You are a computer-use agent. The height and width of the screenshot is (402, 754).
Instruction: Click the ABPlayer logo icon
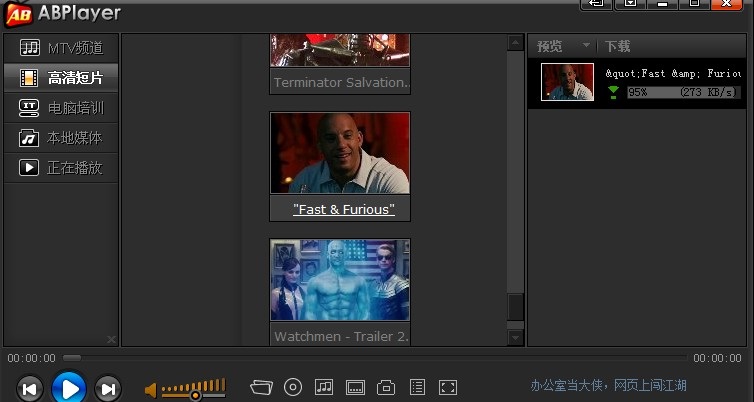tap(18, 14)
